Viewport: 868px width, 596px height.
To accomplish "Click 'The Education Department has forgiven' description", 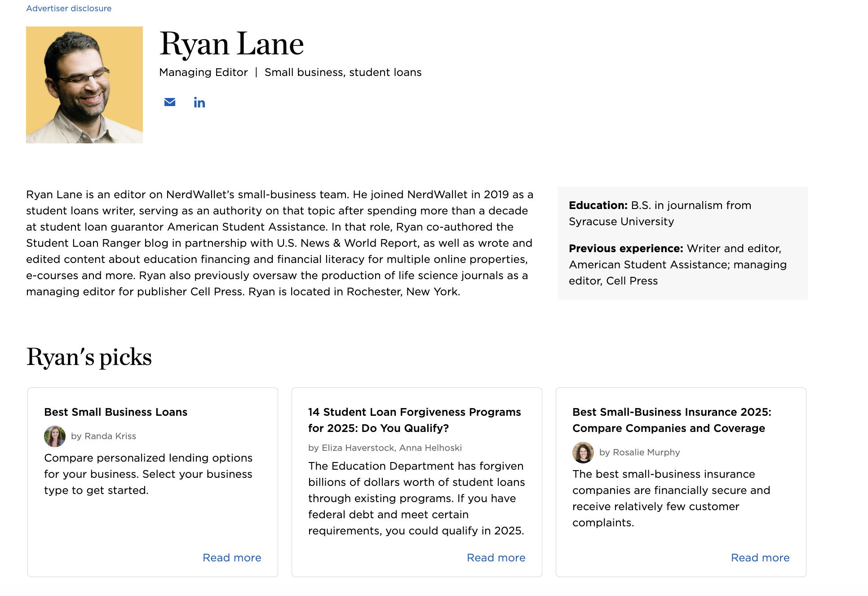I will (x=416, y=498).
